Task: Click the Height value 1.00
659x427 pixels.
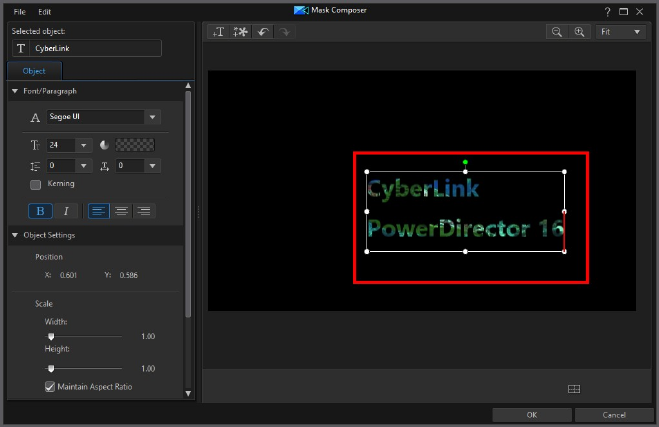Action: pyautogui.click(x=148, y=369)
